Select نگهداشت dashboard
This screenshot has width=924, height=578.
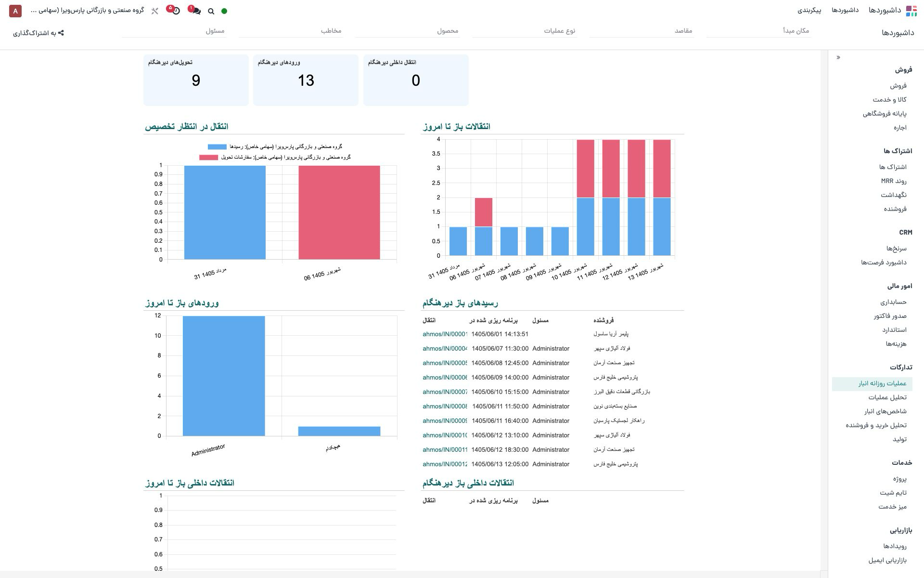pyautogui.click(x=894, y=195)
